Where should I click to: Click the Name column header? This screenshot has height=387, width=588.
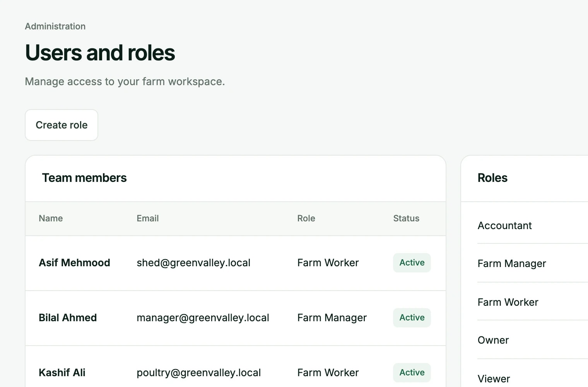coord(51,218)
